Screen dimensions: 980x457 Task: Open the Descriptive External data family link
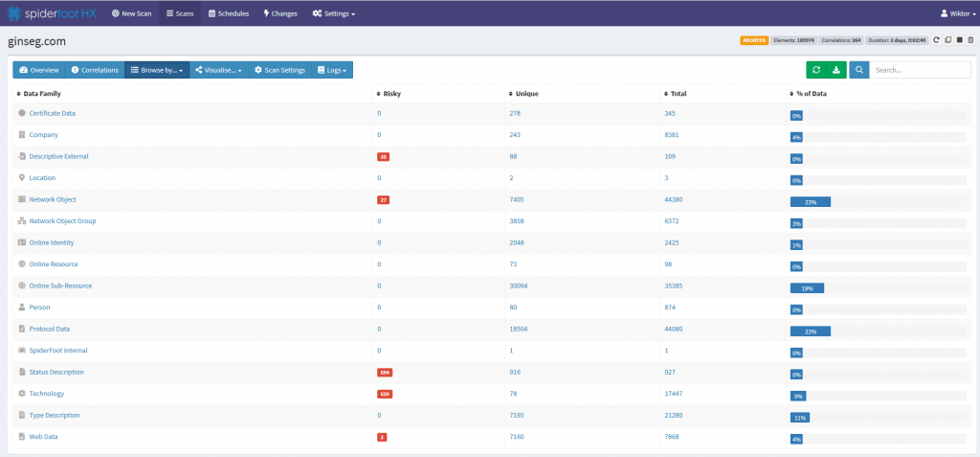point(58,156)
